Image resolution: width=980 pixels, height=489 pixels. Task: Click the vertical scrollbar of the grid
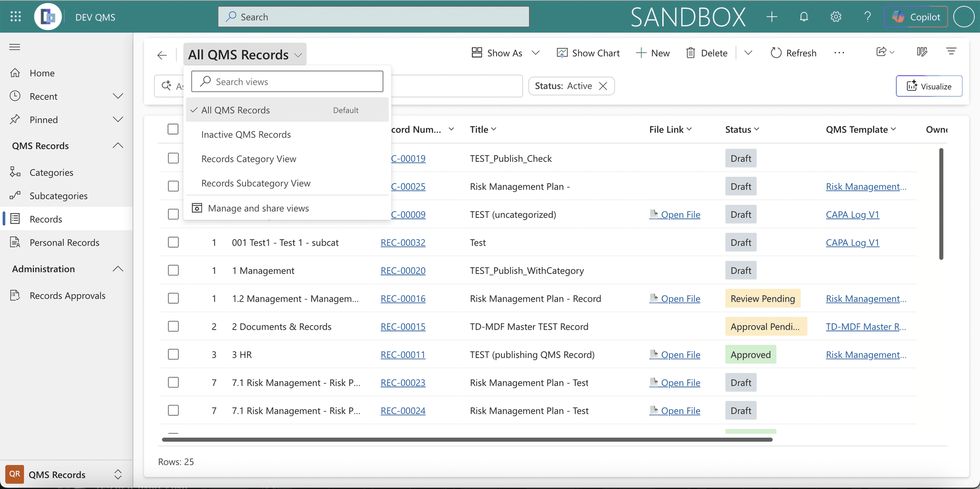tap(941, 204)
